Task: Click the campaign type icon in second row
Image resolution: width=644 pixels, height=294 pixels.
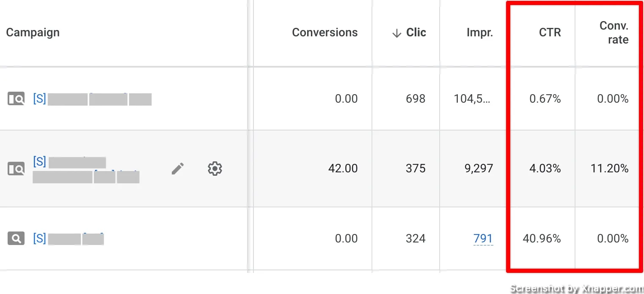Action: coord(17,169)
